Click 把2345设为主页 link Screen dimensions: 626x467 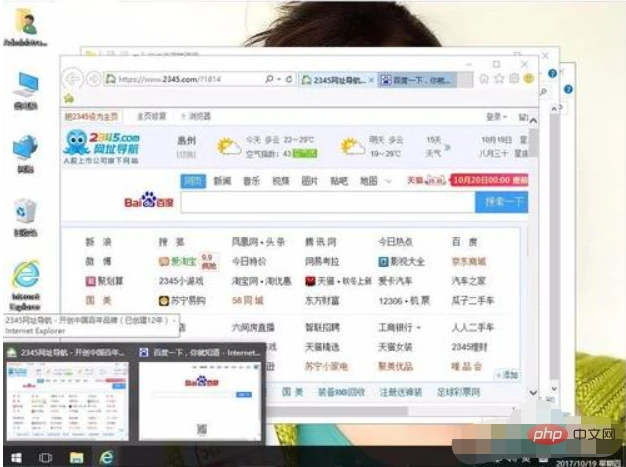[91, 117]
